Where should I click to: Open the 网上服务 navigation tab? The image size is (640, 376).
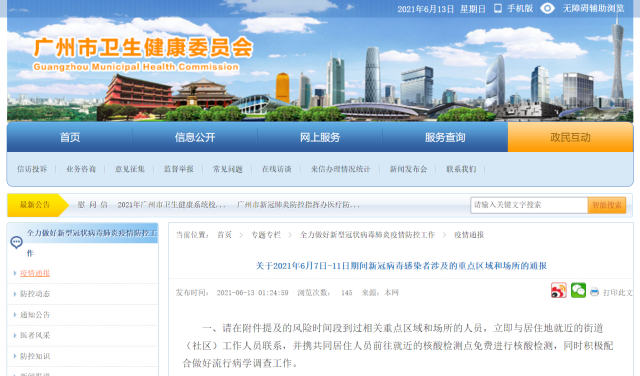coord(320,137)
